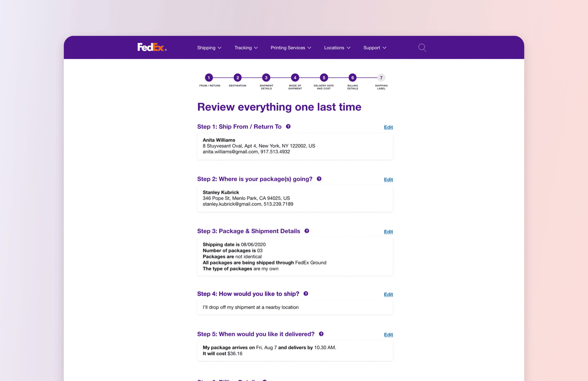Expand the Shipping dropdown menu
The width and height of the screenshot is (588, 381).
pos(209,48)
